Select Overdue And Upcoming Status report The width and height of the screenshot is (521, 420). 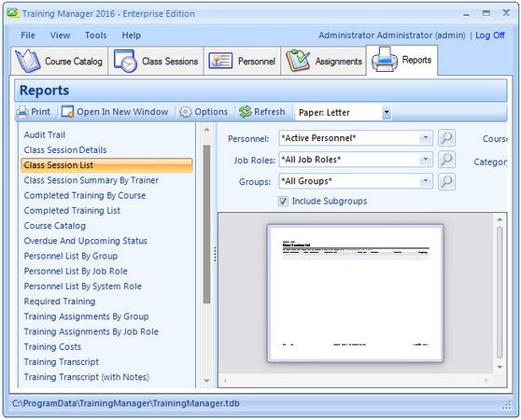[x=85, y=241]
